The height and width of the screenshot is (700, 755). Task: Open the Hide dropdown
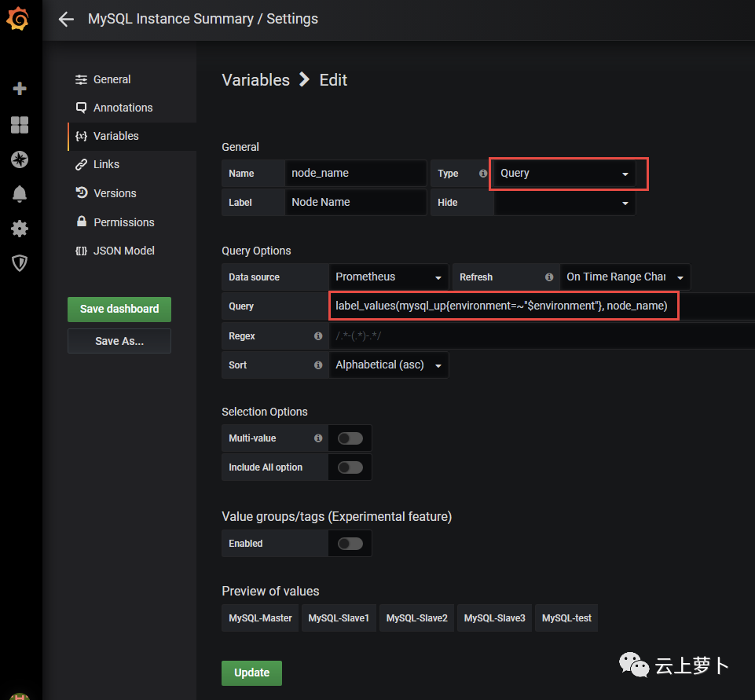tap(565, 203)
